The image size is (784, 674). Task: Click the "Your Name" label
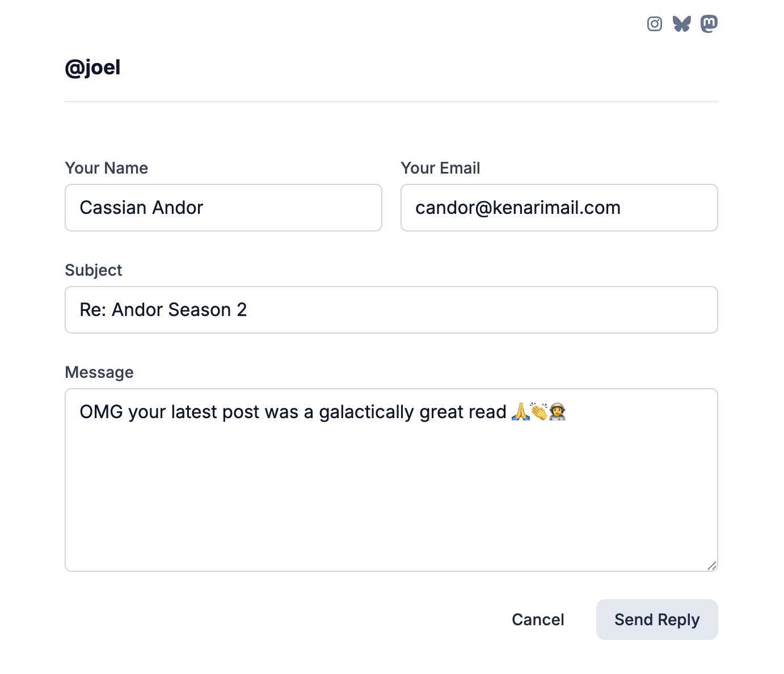[x=107, y=168]
